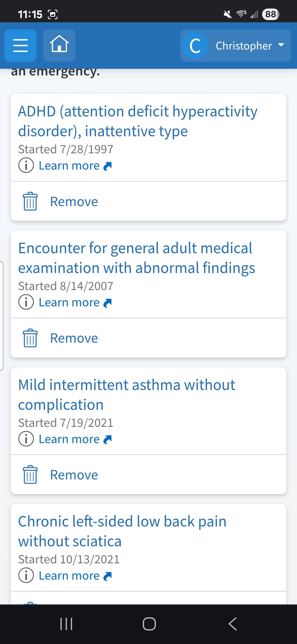Open ADHD inattentive type condition title

pos(137,121)
